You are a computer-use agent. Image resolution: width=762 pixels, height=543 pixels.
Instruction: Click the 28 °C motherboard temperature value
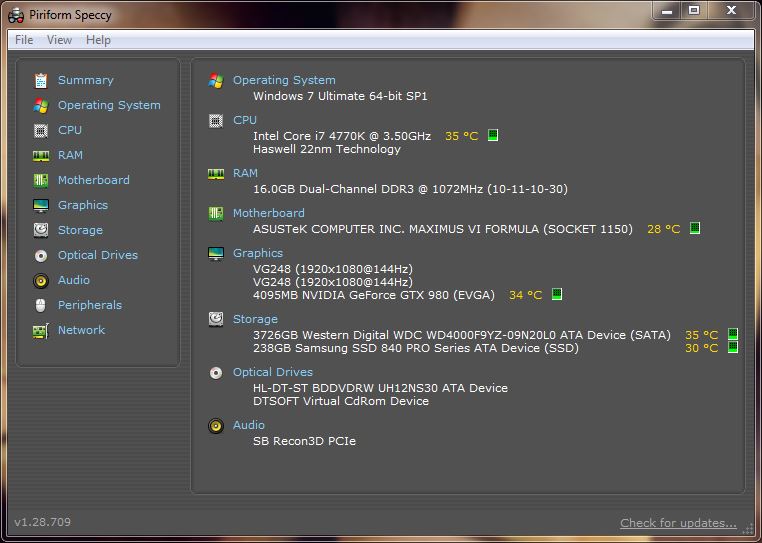663,229
